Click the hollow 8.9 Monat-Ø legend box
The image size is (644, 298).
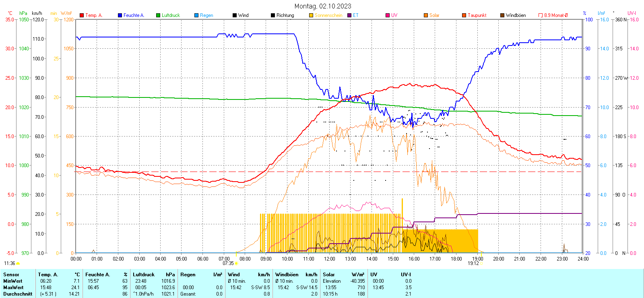(x=541, y=15)
